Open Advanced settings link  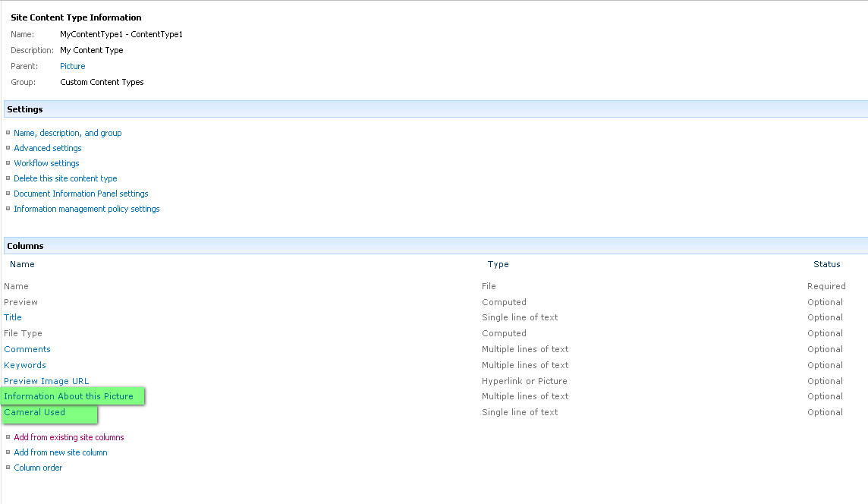(48, 148)
